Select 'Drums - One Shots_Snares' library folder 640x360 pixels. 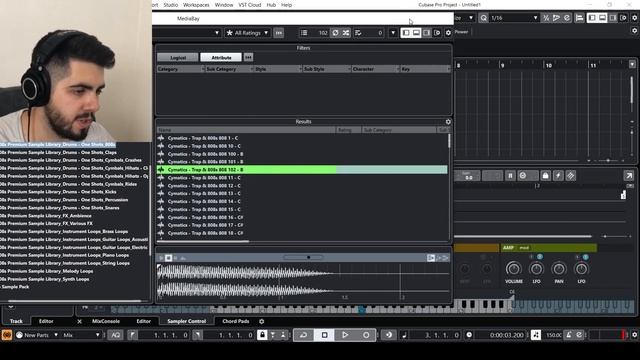coord(60,208)
